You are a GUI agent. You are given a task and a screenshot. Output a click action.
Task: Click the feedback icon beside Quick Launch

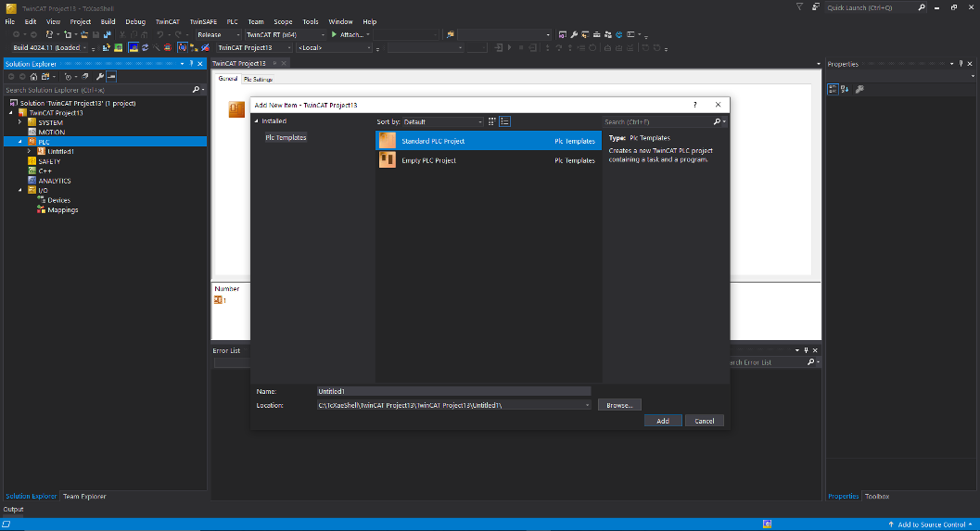[816, 7]
